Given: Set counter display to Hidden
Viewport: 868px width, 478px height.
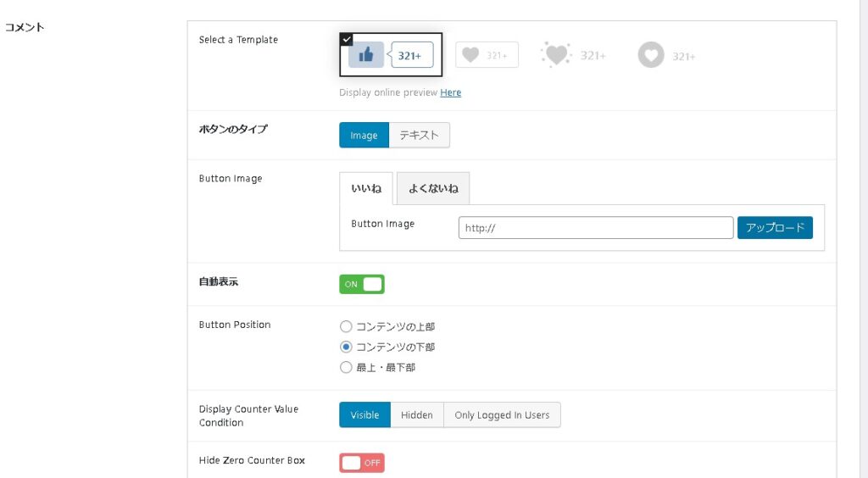Looking at the screenshot, I should click(x=417, y=415).
